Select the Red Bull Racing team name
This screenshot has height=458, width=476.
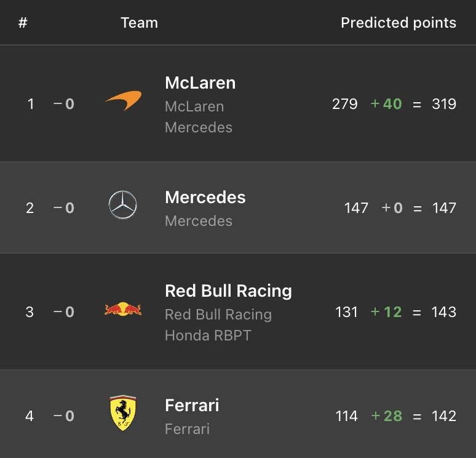tap(228, 291)
